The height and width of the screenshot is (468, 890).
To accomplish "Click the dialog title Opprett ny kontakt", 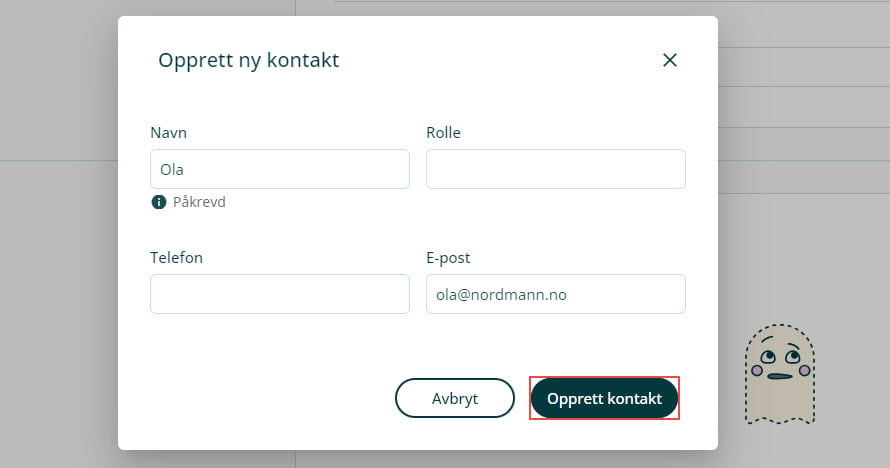I will click(248, 60).
